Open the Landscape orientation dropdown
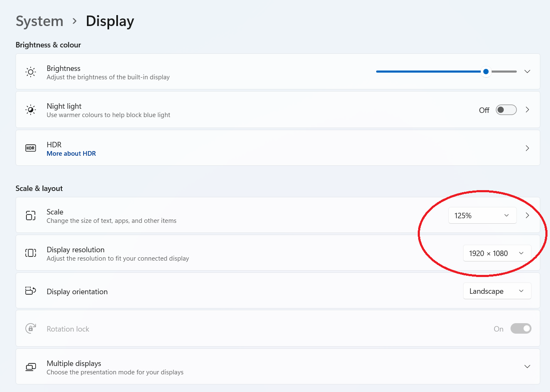 tap(497, 291)
